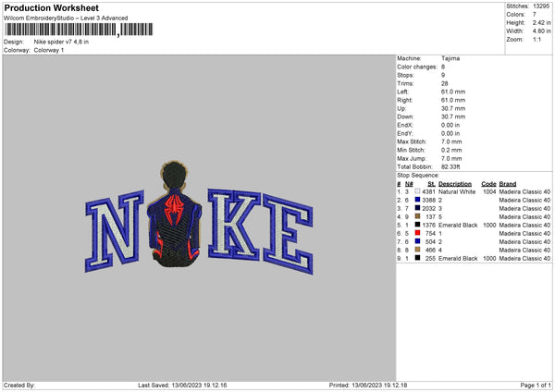Click the 'Created By:' footer label
The width and height of the screenshot is (555, 392).
coord(19,385)
